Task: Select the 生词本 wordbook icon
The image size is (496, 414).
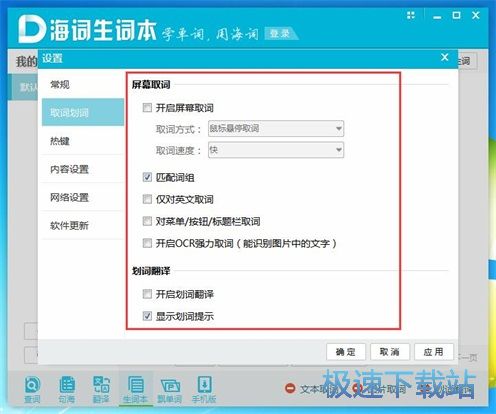Action: pyautogui.click(x=135, y=389)
